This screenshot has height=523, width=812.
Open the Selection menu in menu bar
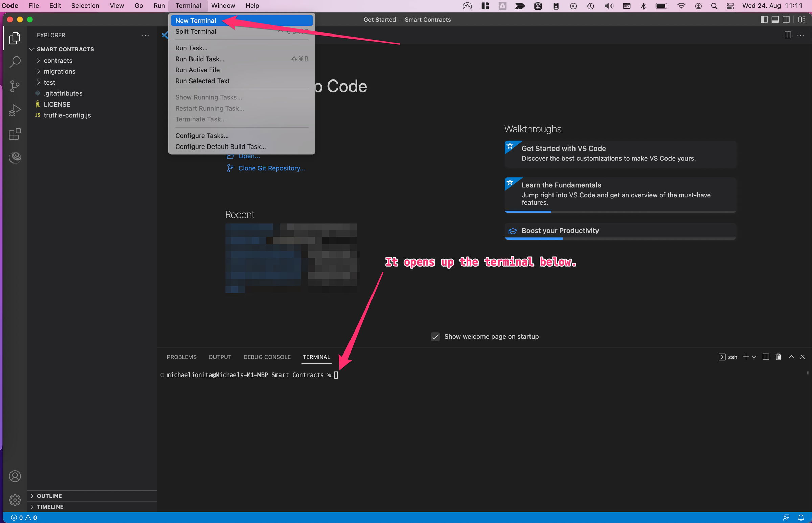pyautogui.click(x=85, y=6)
